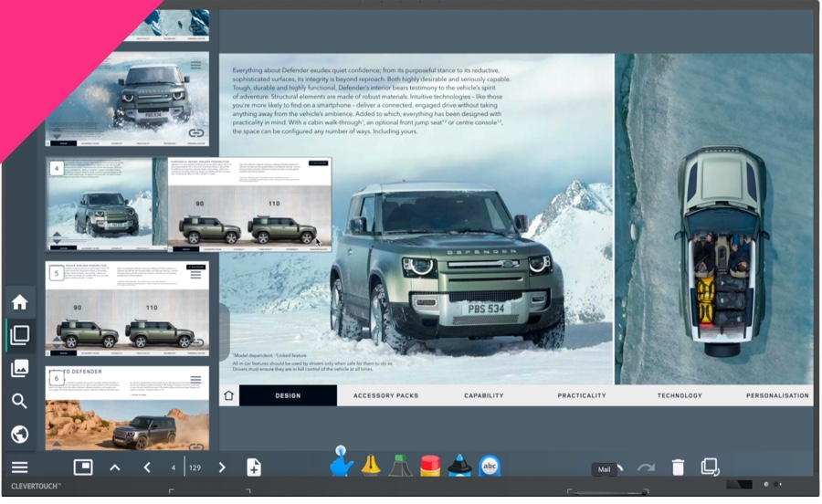Image resolution: width=822 pixels, height=504 pixels.
Task: Open the PRACTICALITY tab
Action: click(x=582, y=395)
